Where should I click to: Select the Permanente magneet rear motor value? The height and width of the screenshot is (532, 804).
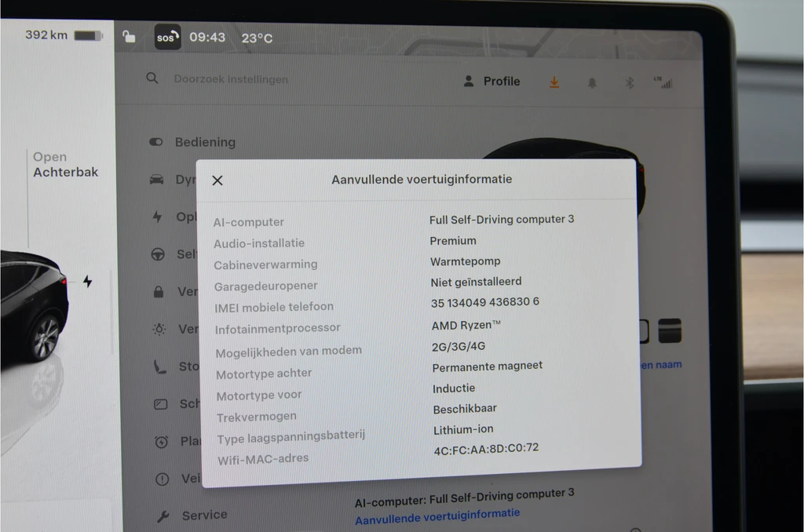pyautogui.click(x=487, y=366)
